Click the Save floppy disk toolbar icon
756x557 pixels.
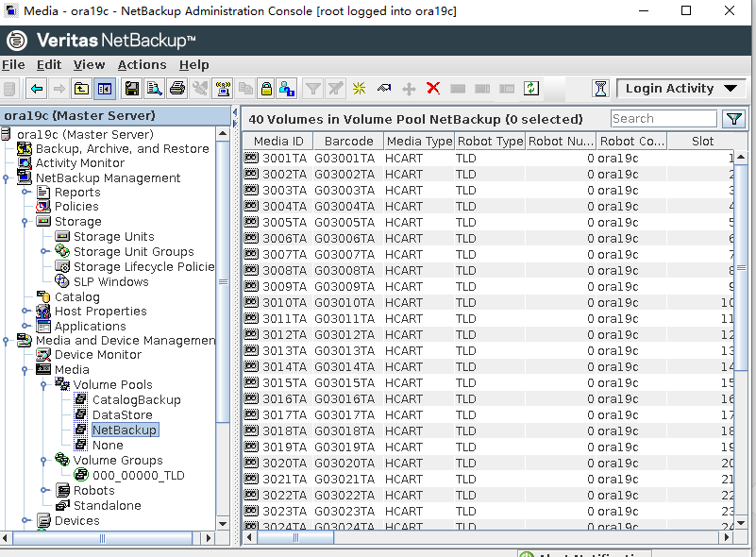pos(131,89)
